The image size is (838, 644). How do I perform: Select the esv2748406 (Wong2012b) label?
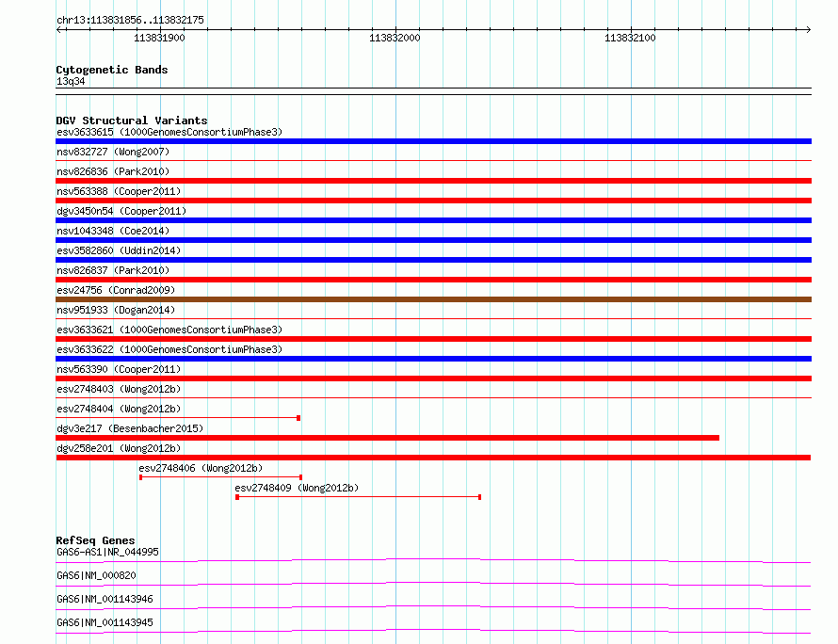(201, 468)
